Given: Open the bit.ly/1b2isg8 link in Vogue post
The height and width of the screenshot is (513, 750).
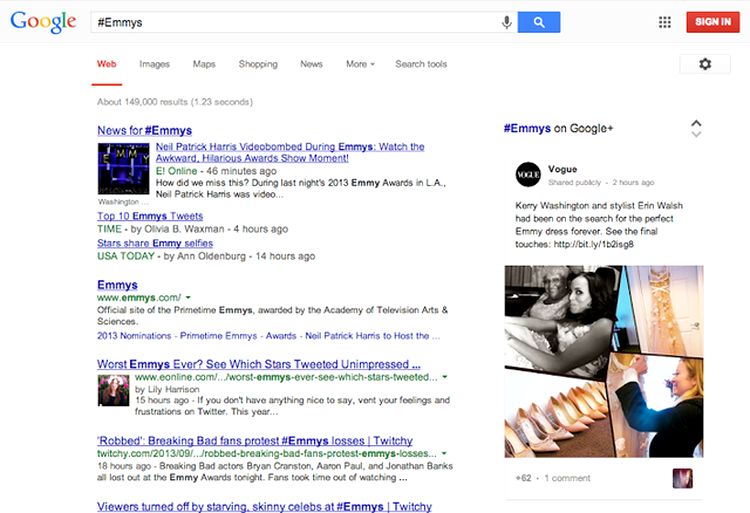Looking at the screenshot, I should pyautogui.click(x=594, y=244).
